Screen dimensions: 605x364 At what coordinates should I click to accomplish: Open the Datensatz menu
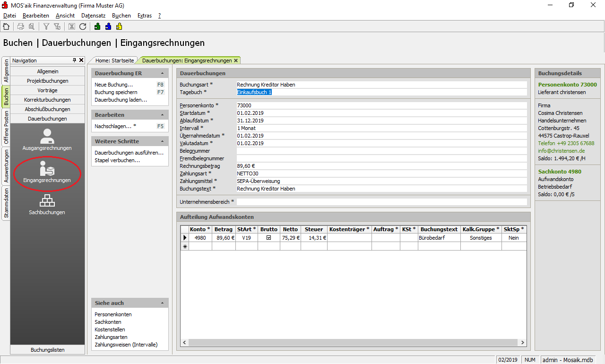coord(93,16)
